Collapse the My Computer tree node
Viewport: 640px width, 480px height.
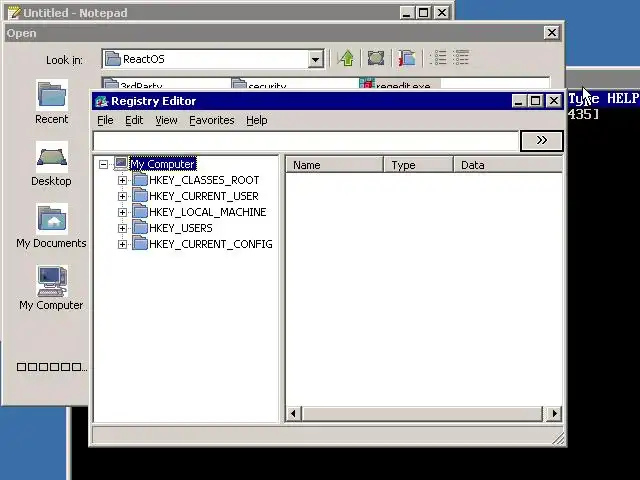[104, 164]
